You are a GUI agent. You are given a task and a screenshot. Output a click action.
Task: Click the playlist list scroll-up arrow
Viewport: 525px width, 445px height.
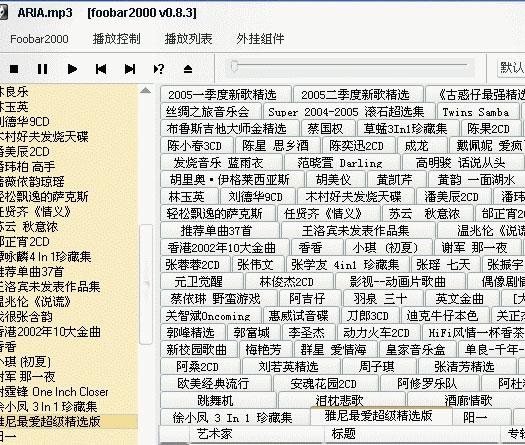(145, 90)
